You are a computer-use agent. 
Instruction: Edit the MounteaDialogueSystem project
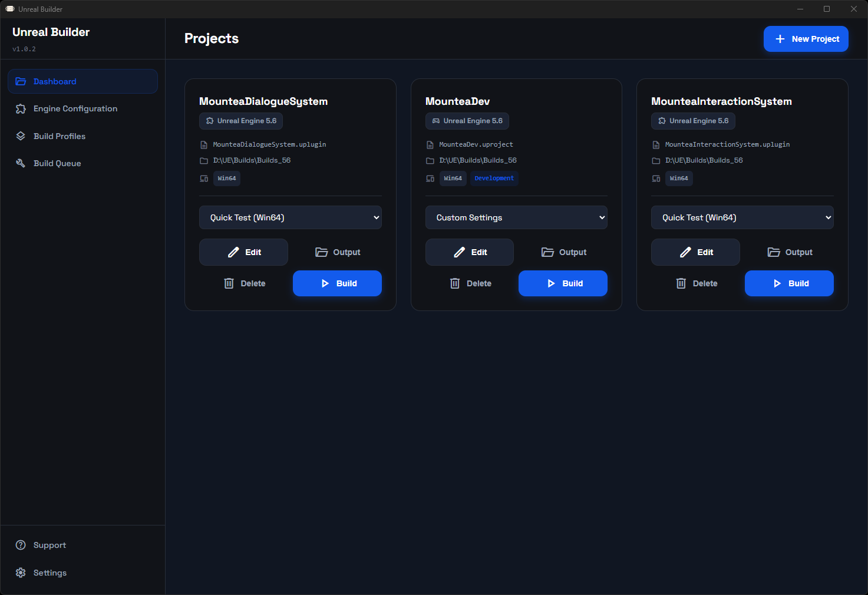click(243, 252)
